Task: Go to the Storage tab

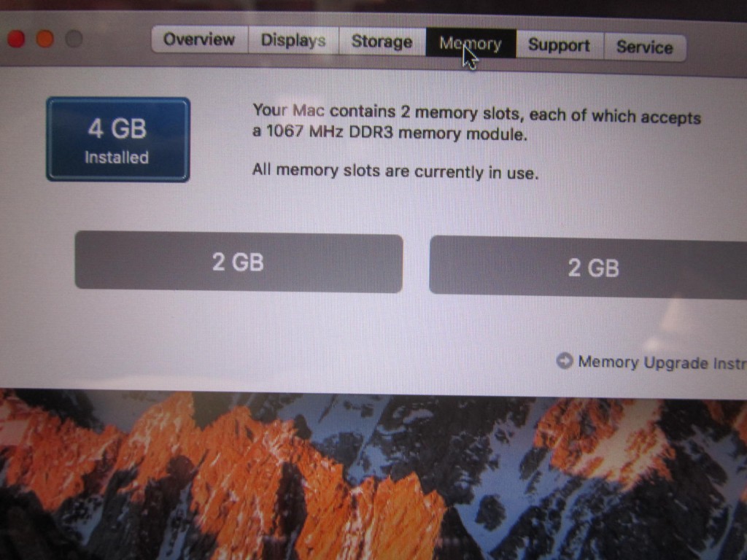Action: click(x=382, y=42)
